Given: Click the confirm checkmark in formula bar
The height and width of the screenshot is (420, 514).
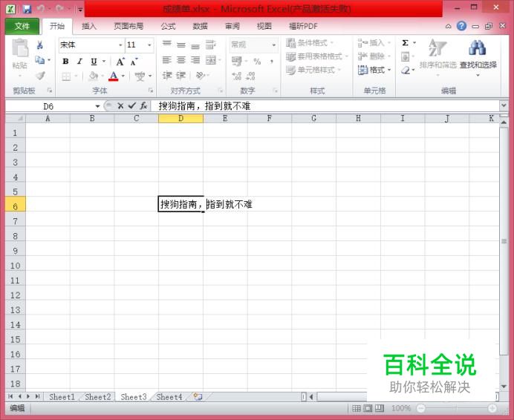Looking at the screenshot, I should coord(131,106).
